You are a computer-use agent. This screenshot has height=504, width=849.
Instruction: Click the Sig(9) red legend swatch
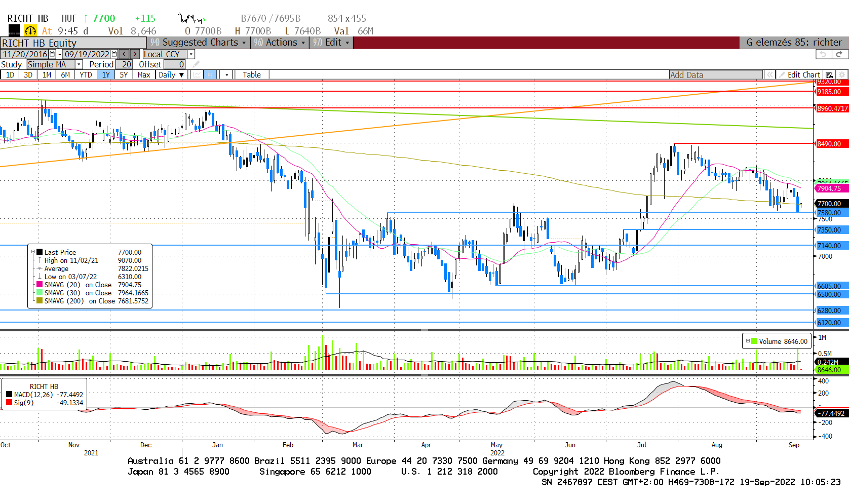click(9, 403)
